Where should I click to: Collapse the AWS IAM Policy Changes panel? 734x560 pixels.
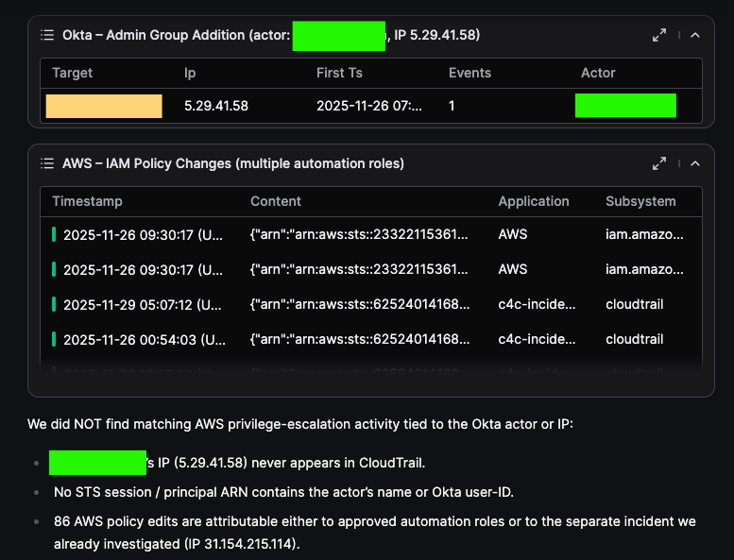point(695,163)
